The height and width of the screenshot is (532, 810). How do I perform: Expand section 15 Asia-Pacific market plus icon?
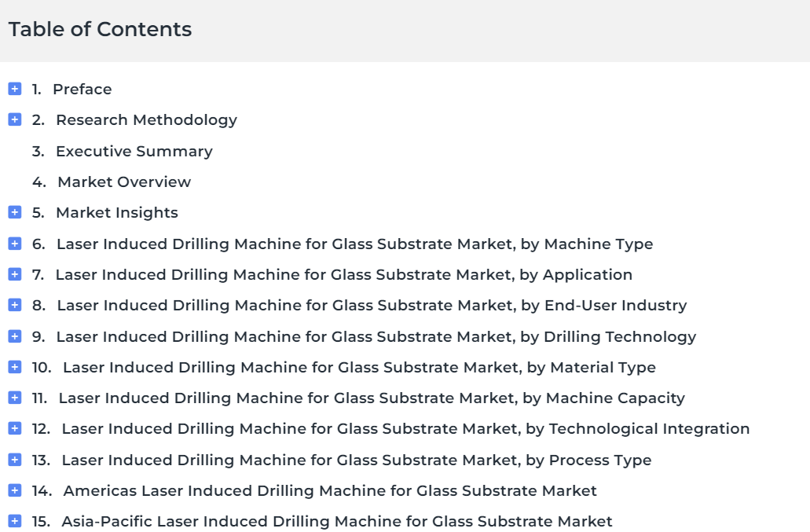click(15, 521)
